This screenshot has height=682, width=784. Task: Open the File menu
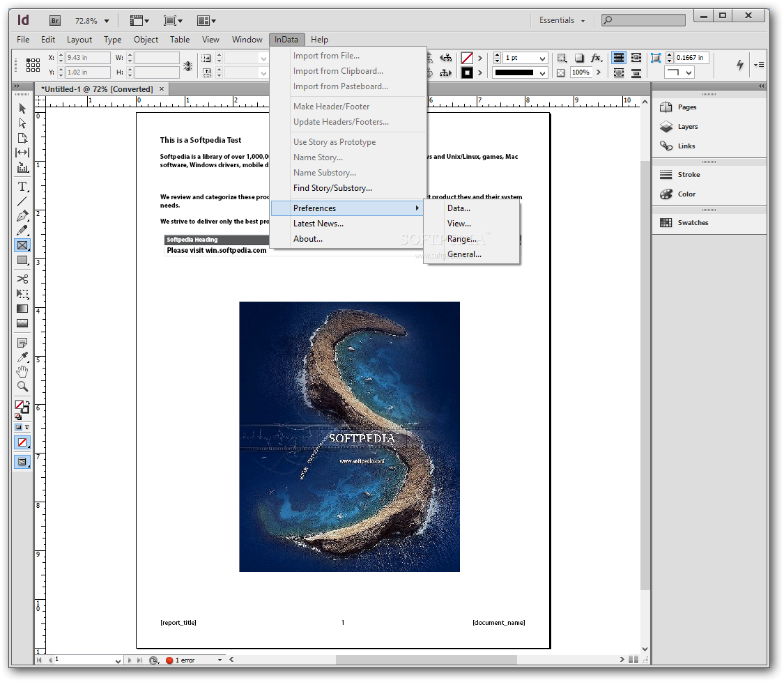pos(23,40)
